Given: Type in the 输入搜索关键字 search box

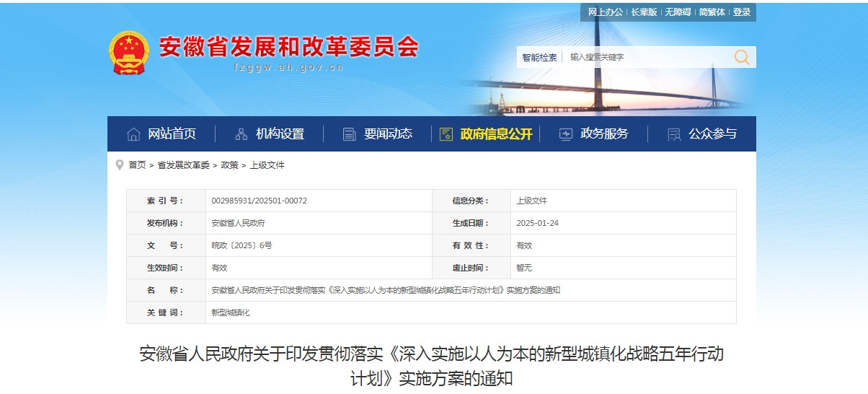Looking at the screenshot, I should point(645,57).
